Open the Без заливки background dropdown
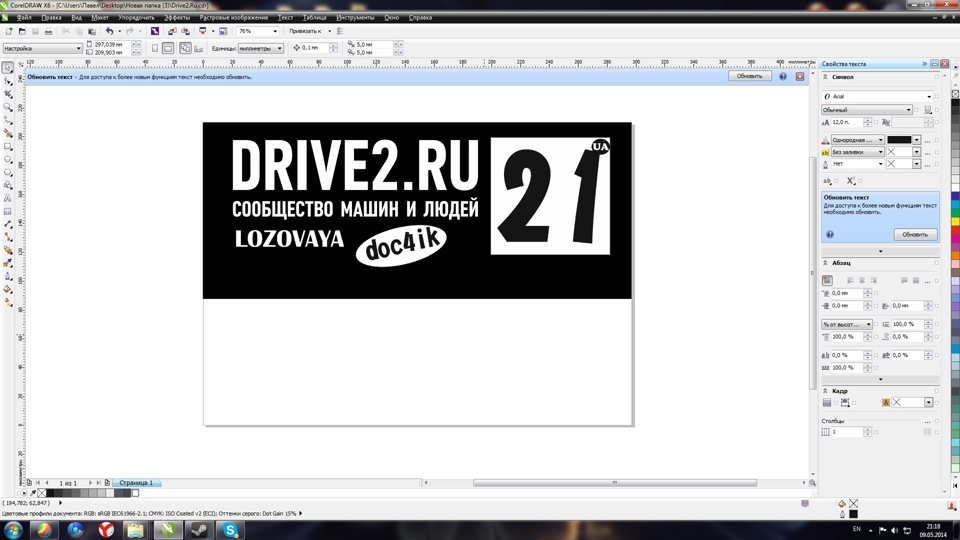This screenshot has width=960, height=540. [x=857, y=152]
